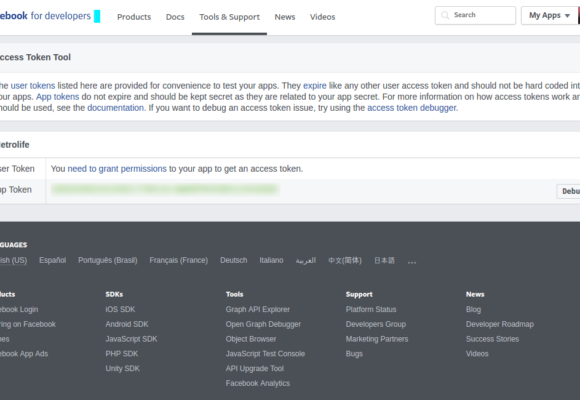Open the Open Graph Debugger link
Screen dimensions: 580x400
(263, 324)
